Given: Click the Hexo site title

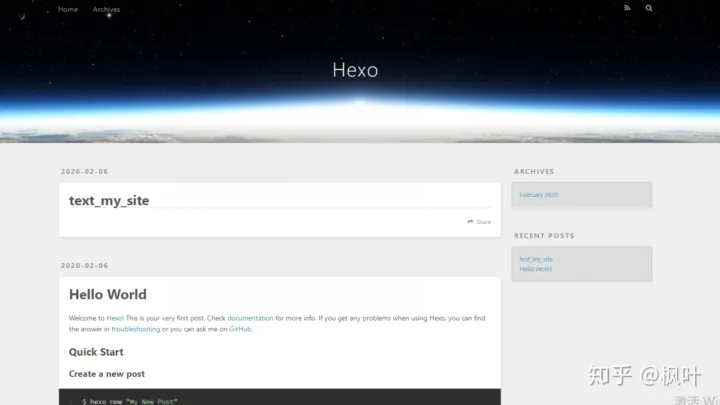Looking at the screenshot, I should click(x=355, y=70).
